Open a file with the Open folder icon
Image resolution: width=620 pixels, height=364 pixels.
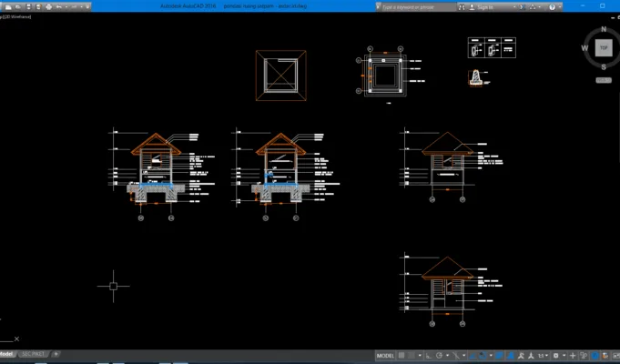[18, 7]
